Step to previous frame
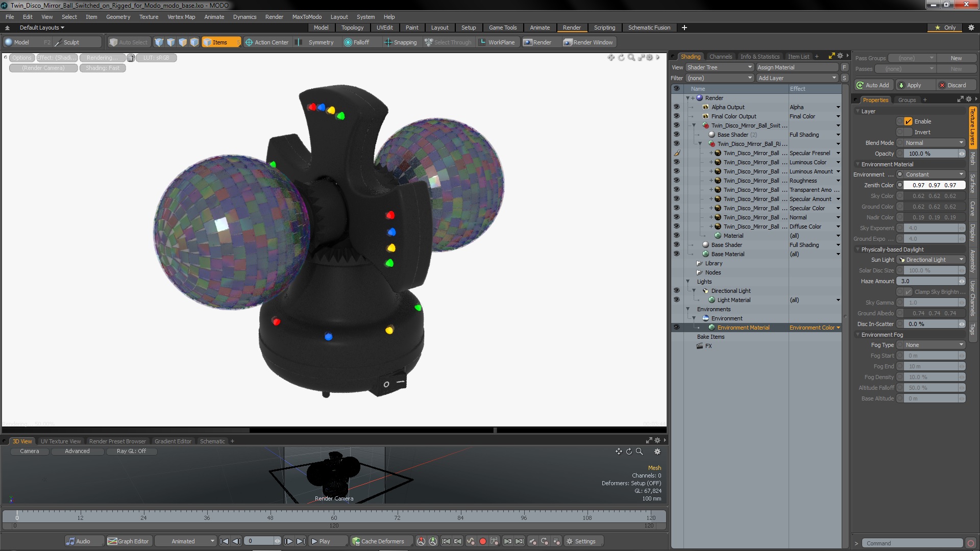This screenshot has height=551, width=980. pyautogui.click(x=236, y=541)
